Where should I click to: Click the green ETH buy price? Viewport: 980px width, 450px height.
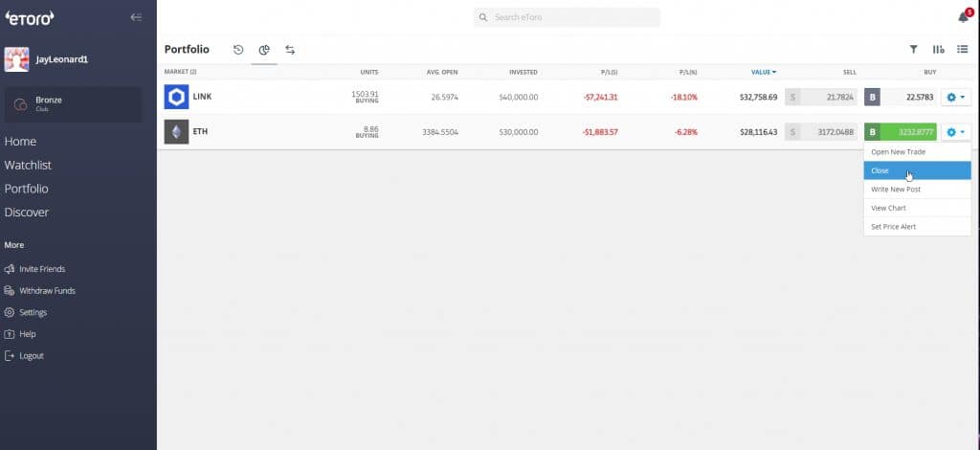[909, 132]
